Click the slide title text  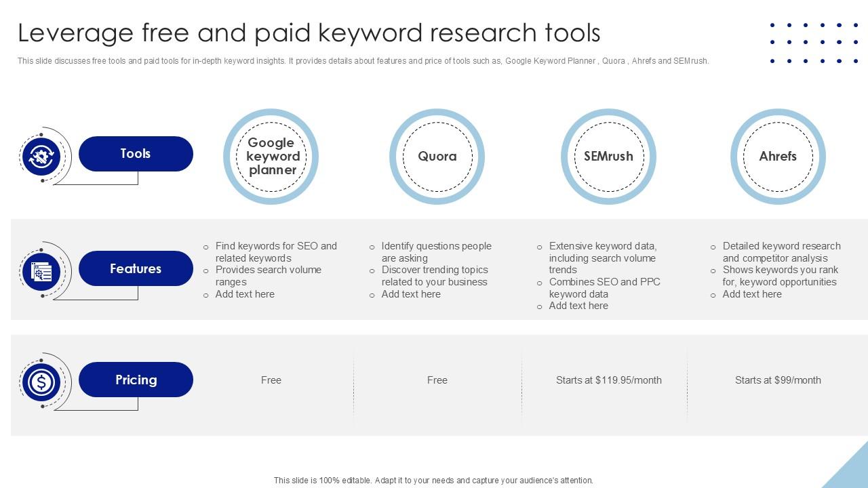tap(311, 32)
